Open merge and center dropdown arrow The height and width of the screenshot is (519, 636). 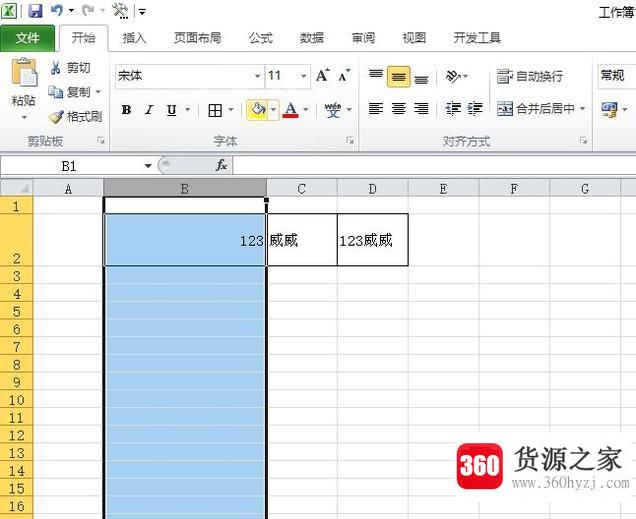582,109
